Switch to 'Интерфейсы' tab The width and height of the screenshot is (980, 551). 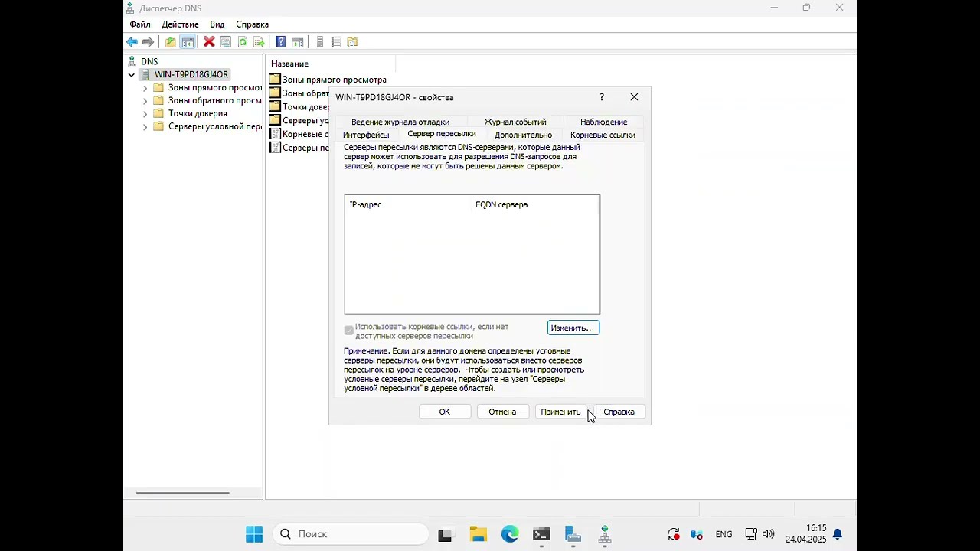366,135
